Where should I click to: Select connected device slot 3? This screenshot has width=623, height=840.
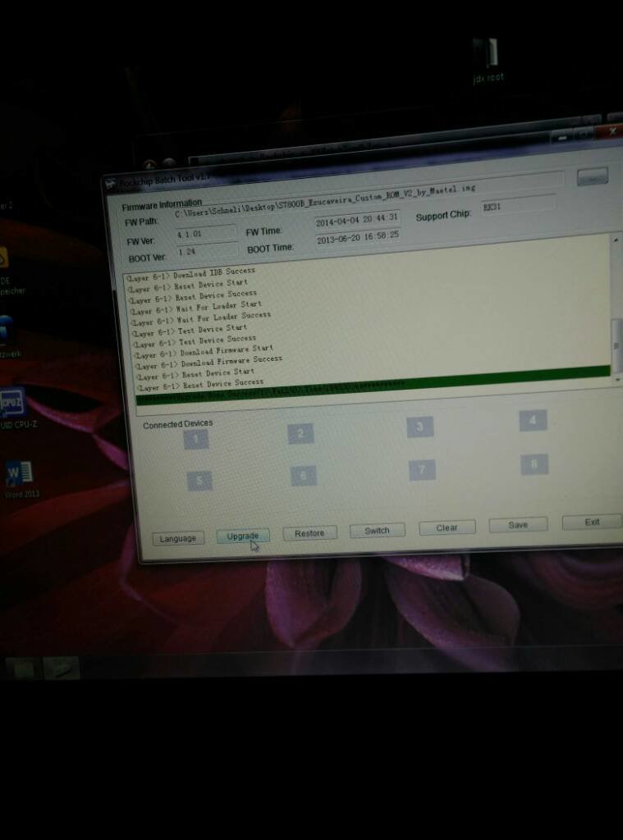click(419, 427)
